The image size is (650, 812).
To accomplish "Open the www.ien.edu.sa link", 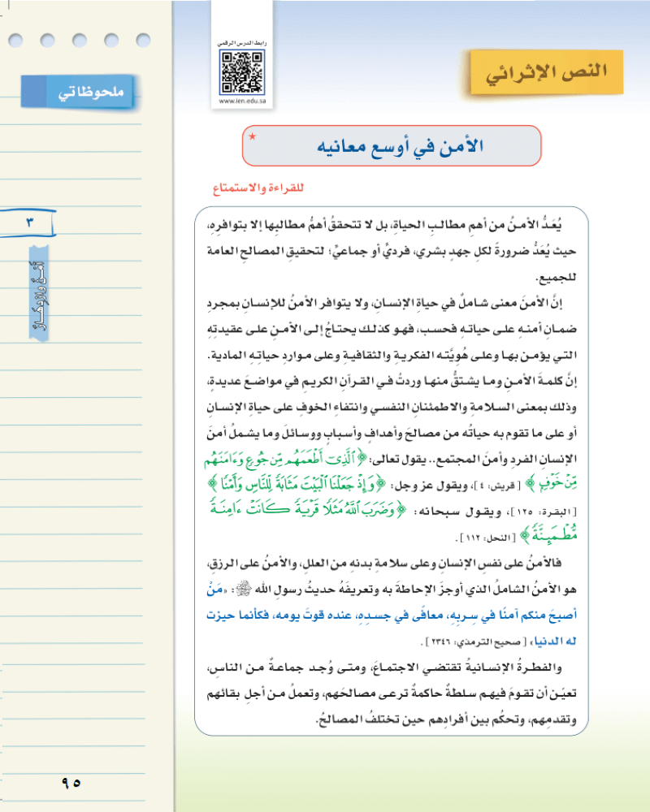I will point(242,101).
